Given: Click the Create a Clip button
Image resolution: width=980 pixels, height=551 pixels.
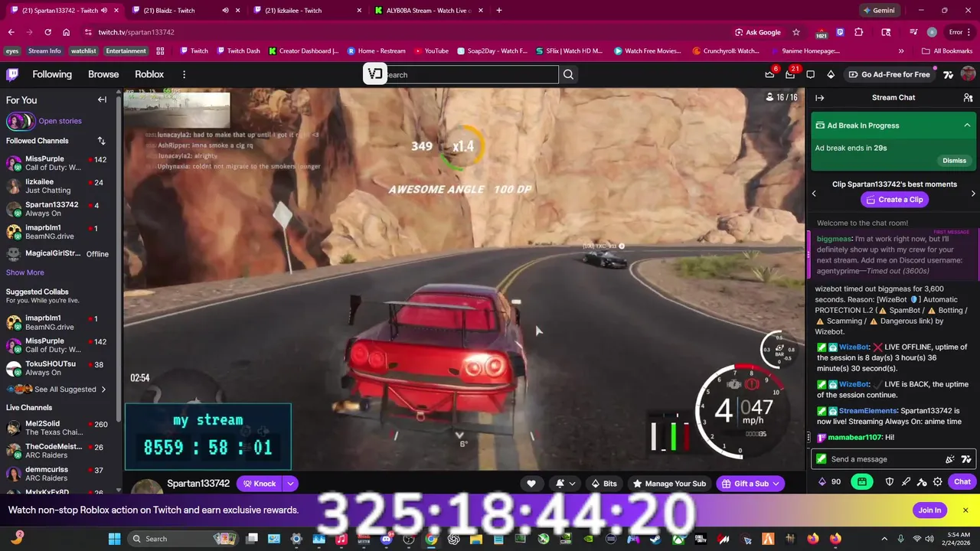Looking at the screenshot, I should tap(894, 200).
